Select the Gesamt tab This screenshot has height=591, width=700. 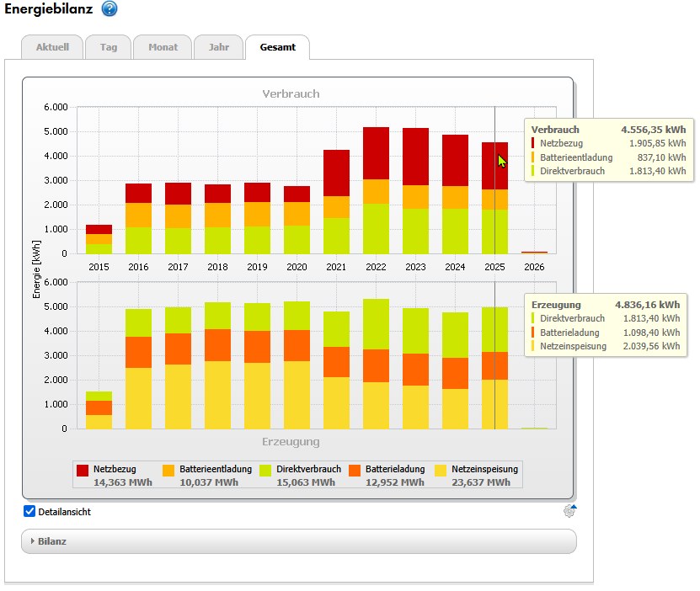pyautogui.click(x=277, y=47)
